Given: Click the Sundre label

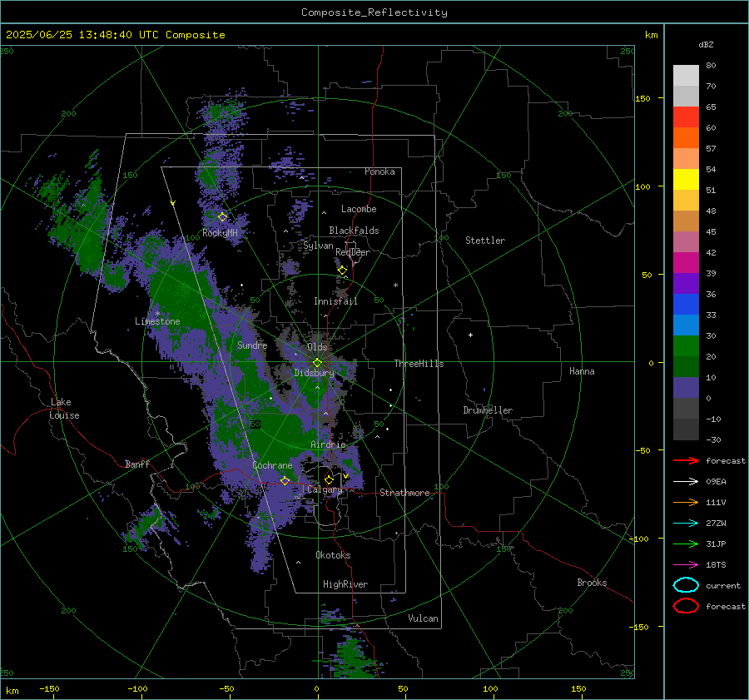Looking at the screenshot, I should [252, 345].
